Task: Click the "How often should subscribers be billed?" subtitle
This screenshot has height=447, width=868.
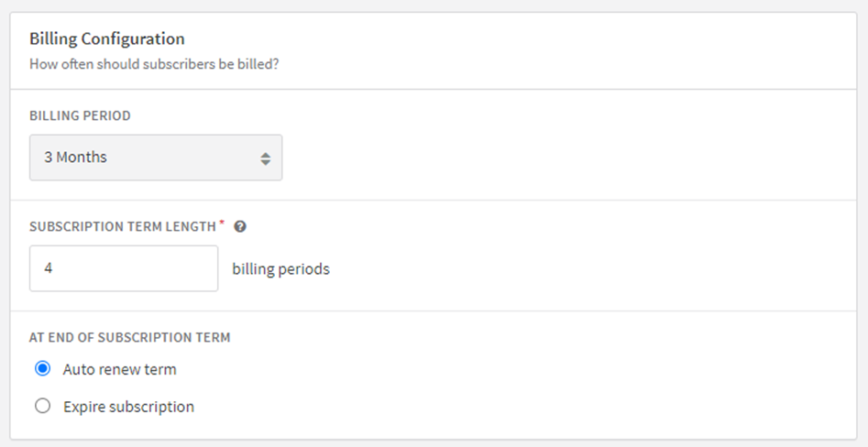Action: point(154,64)
